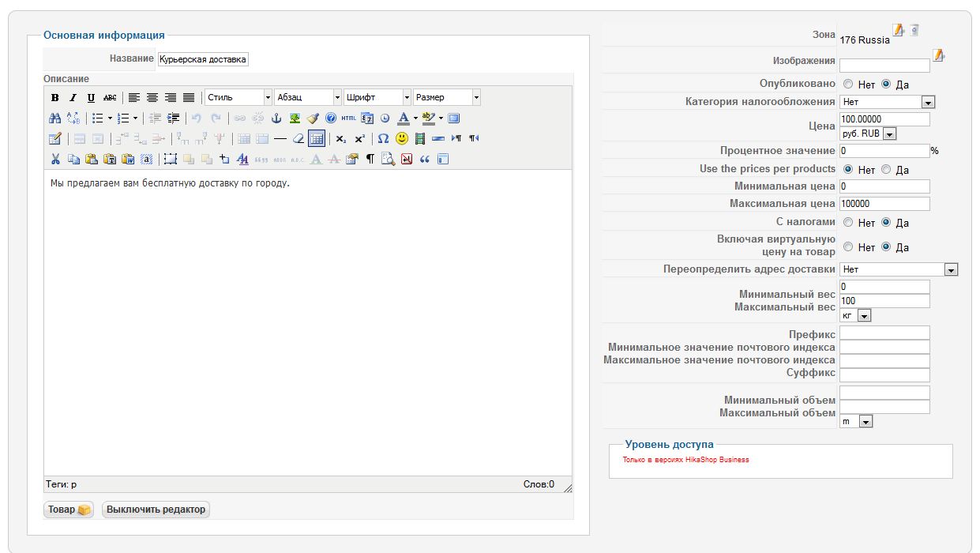This screenshot has height=553, width=980.
Task: Apply subscript formatting
Action: pyautogui.click(x=340, y=138)
